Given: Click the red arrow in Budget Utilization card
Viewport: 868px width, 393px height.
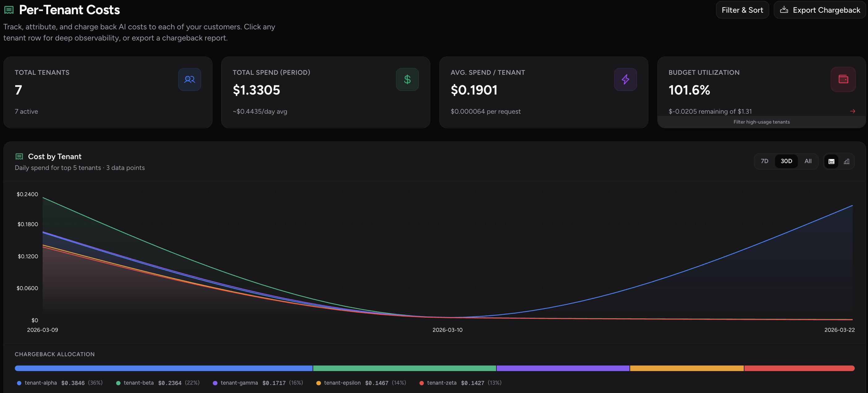Looking at the screenshot, I should pos(852,111).
